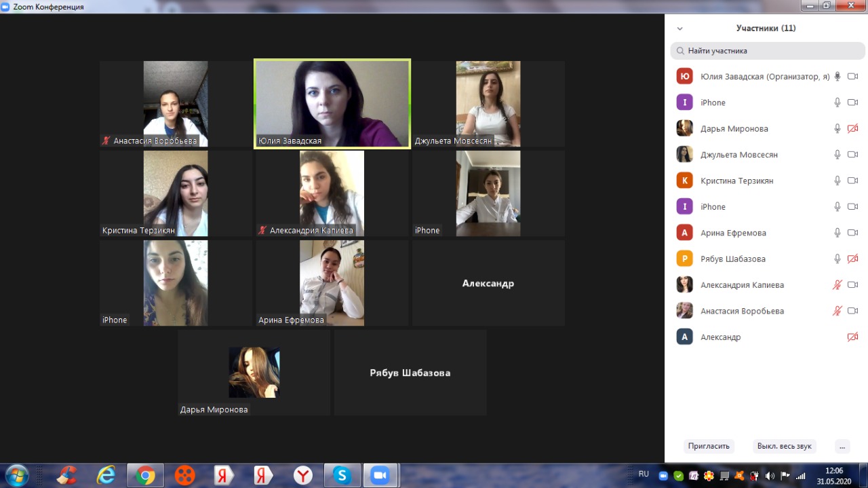Click microphone icon for Рябув Шабазова

pyautogui.click(x=837, y=259)
